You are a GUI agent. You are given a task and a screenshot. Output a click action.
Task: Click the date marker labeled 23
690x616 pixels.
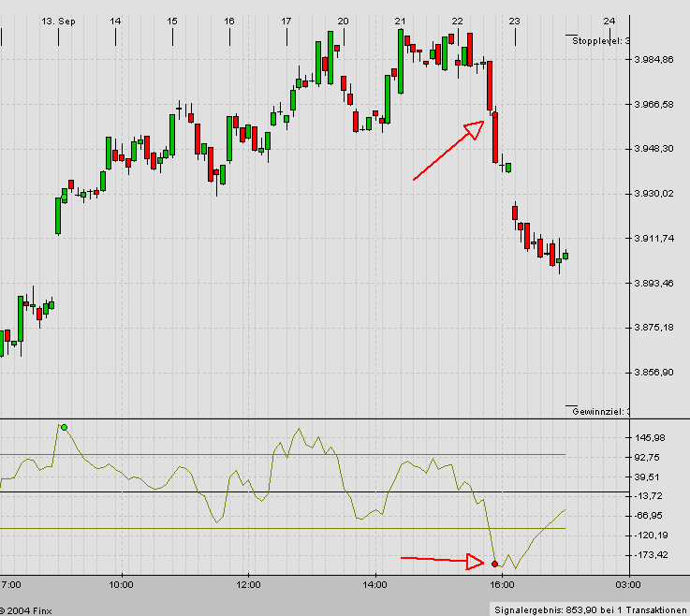pos(514,21)
